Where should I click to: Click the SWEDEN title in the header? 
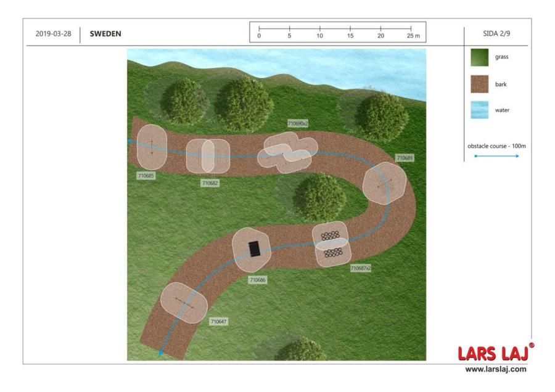pyautogui.click(x=105, y=34)
